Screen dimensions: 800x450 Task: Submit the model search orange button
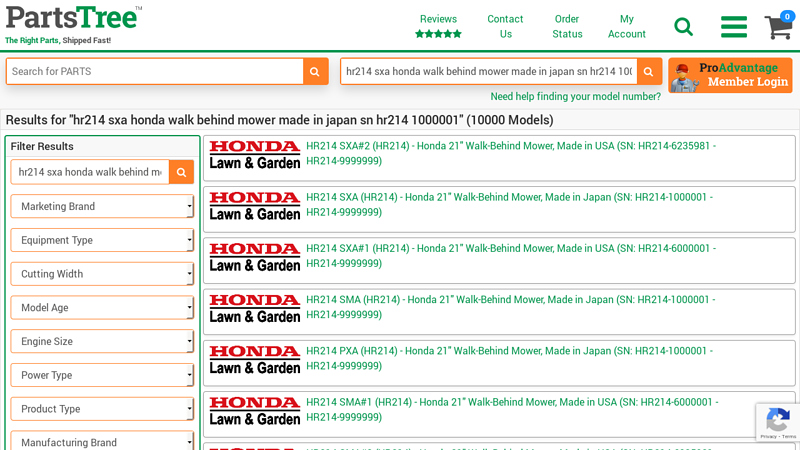click(x=648, y=71)
